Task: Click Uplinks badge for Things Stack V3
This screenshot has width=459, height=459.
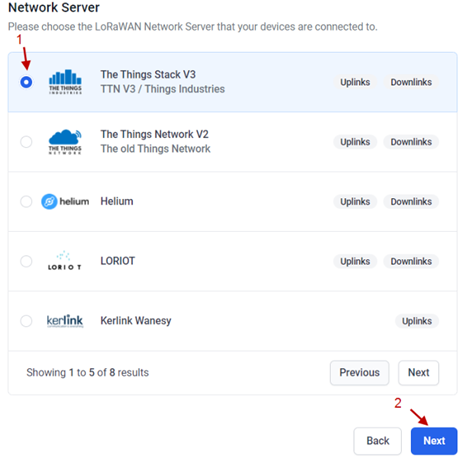Action: [355, 82]
